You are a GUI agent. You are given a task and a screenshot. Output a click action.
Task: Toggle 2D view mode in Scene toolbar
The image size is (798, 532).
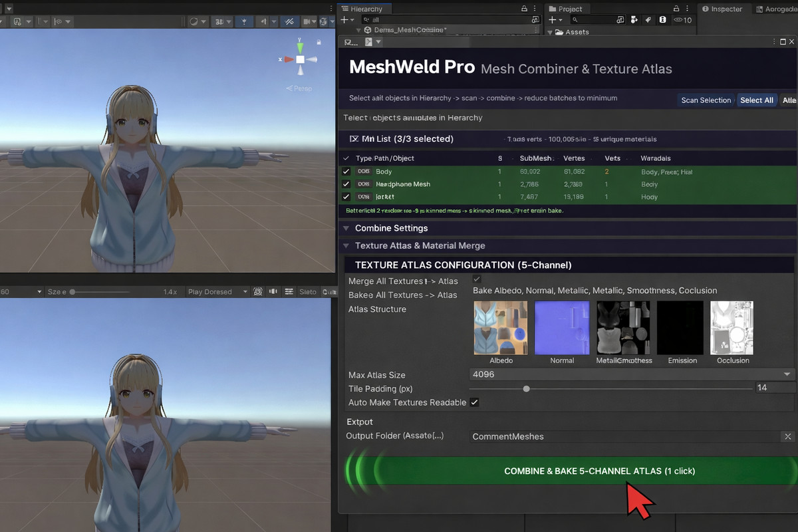coord(219,21)
